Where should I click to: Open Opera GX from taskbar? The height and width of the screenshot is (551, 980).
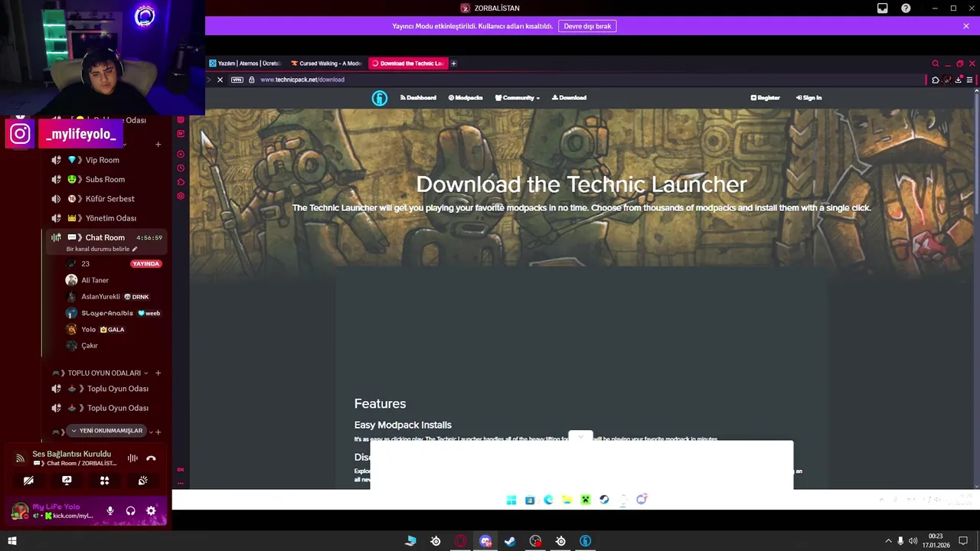pos(460,541)
